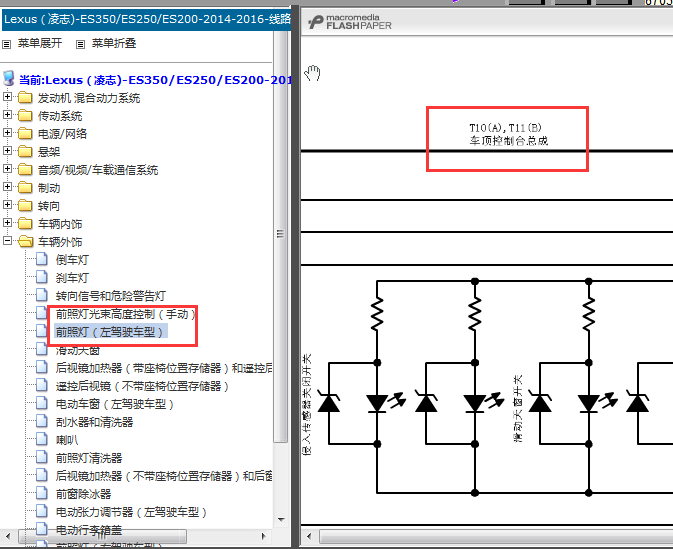Click the 菜单展开 label
Viewport: 673px width, 549px height.
tap(40, 43)
